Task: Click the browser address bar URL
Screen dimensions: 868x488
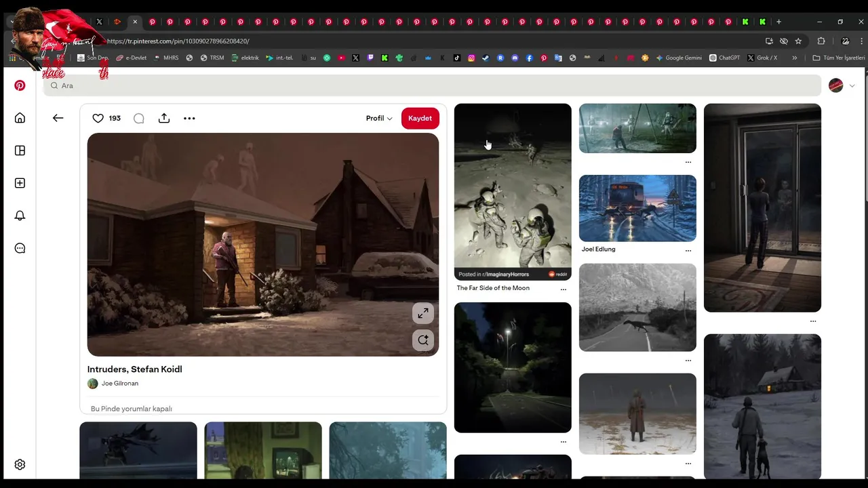Action: pyautogui.click(x=178, y=41)
